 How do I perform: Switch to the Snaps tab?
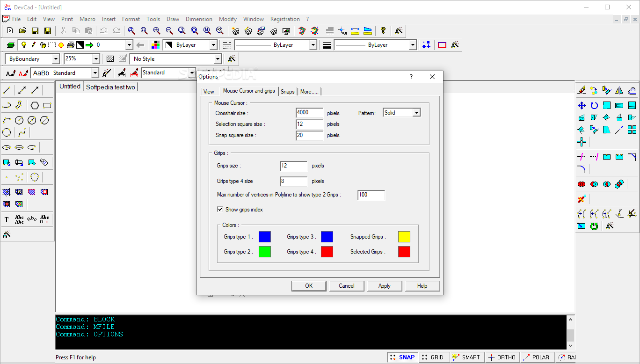[288, 92]
